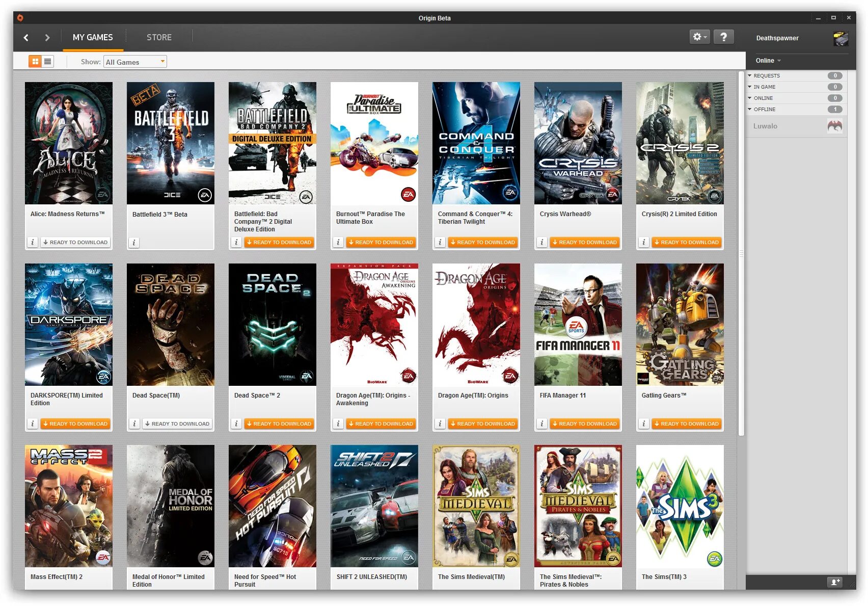Switch to list view

tap(47, 62)
